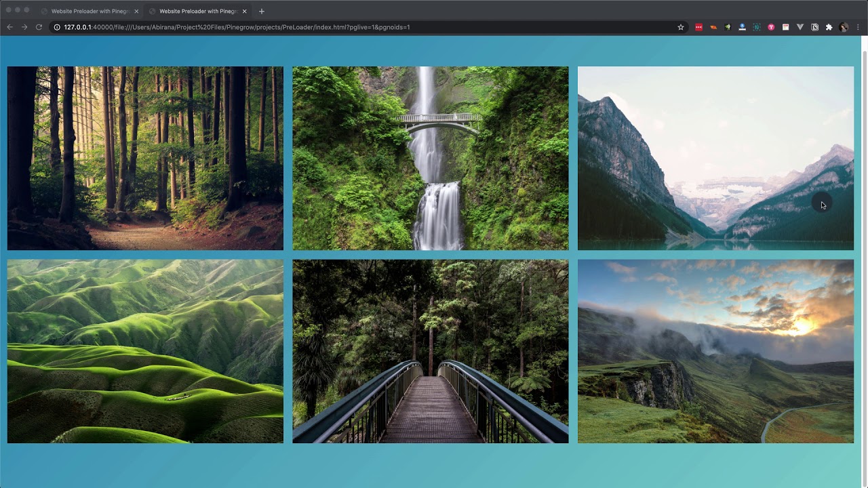View site information for 127.0.0.1
The height and width of the screenshot is (488, 868).
[57, 27]
